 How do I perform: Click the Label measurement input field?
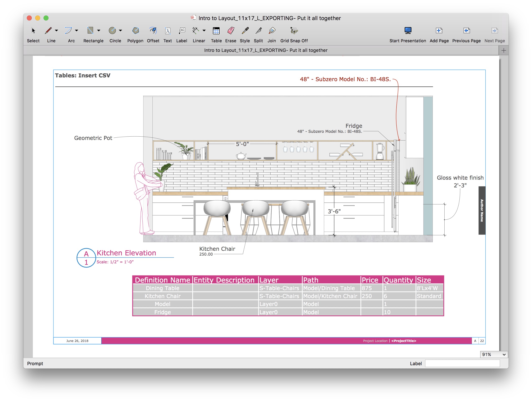(462, 363)
